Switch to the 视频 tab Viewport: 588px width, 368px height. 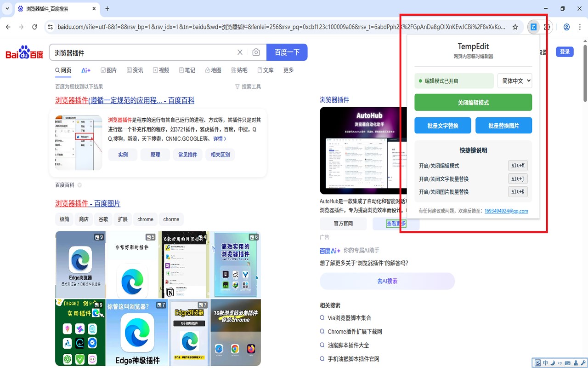click(x=161, y=70)
